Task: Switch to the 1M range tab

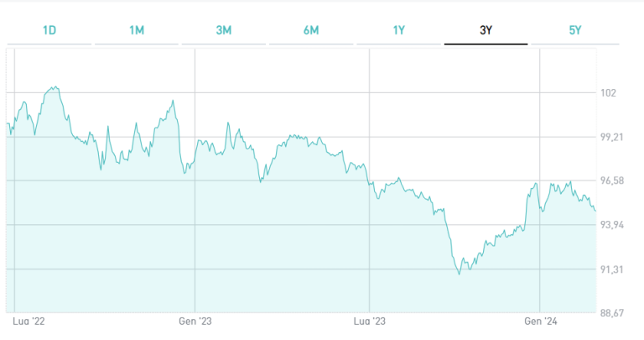Action: [137, 30]
